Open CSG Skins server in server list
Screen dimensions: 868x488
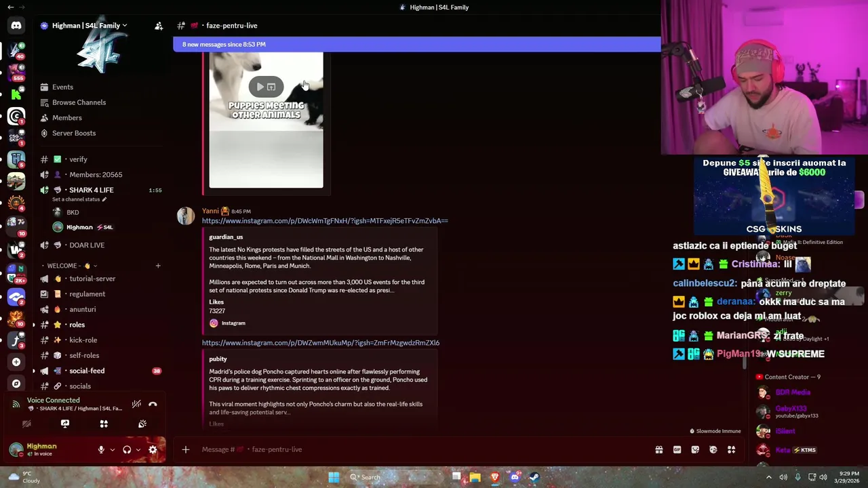(x=16, y=138)
